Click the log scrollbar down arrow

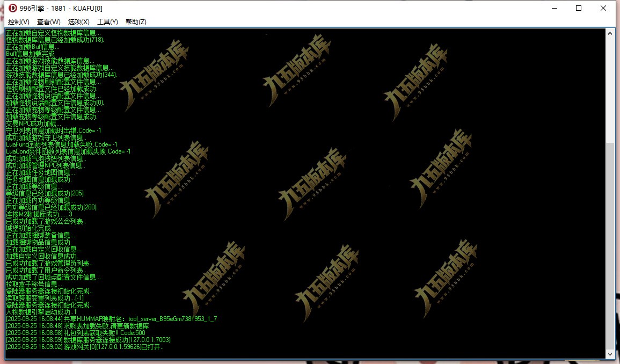pyautogui.click(x=610, y=354)
